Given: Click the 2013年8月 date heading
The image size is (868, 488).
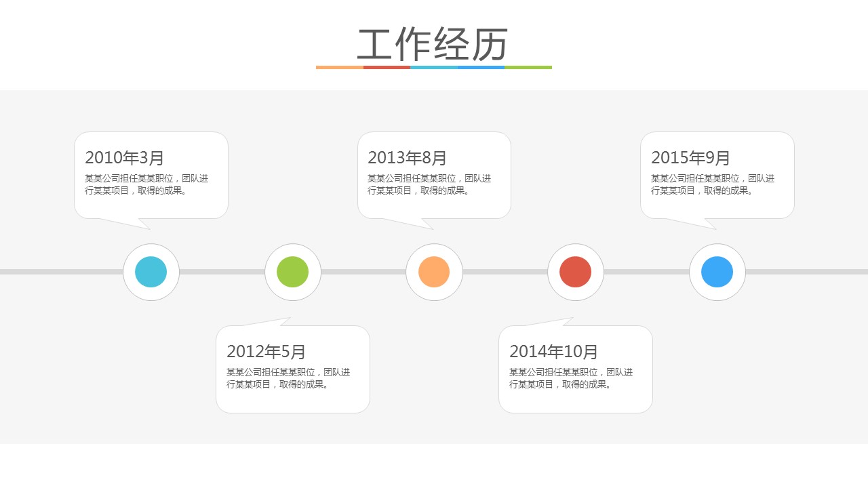Looking at the screenshot, I should [x=408, y=158].
